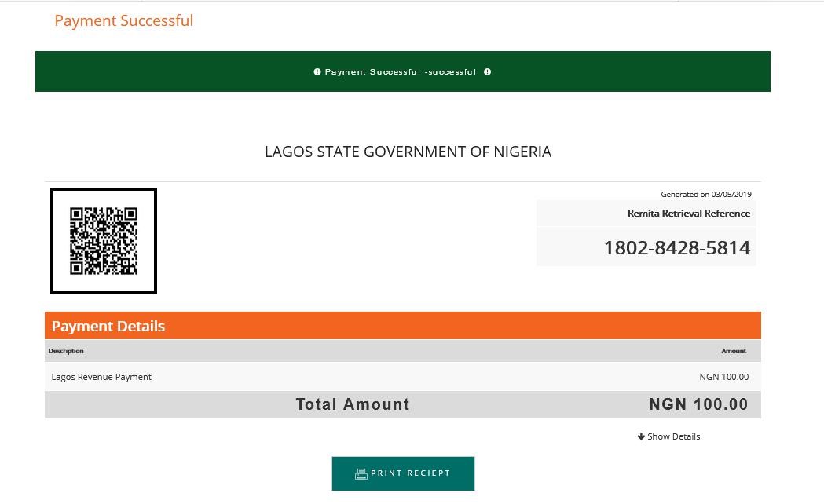
Task: Click the NGN 100.00 total value
Action: tap(698, 404)
